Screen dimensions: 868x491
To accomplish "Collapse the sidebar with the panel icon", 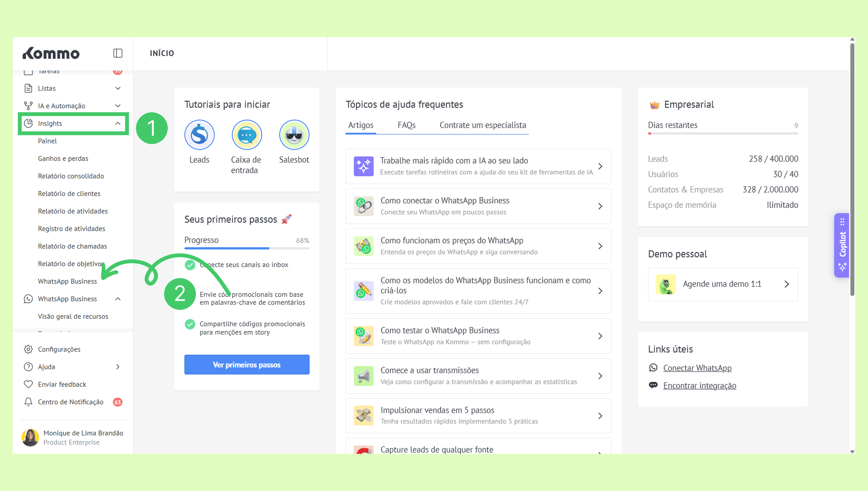I will pos(117,53).
